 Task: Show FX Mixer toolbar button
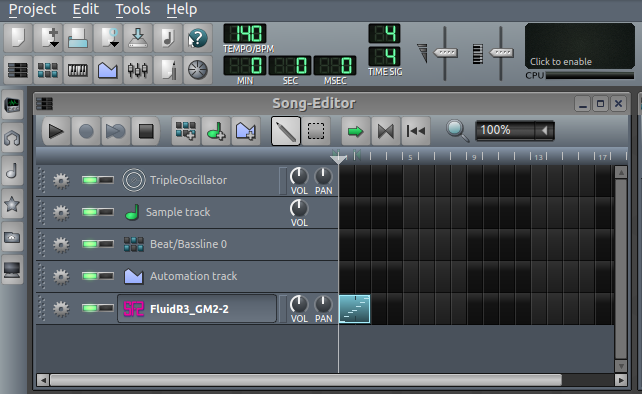138,70
